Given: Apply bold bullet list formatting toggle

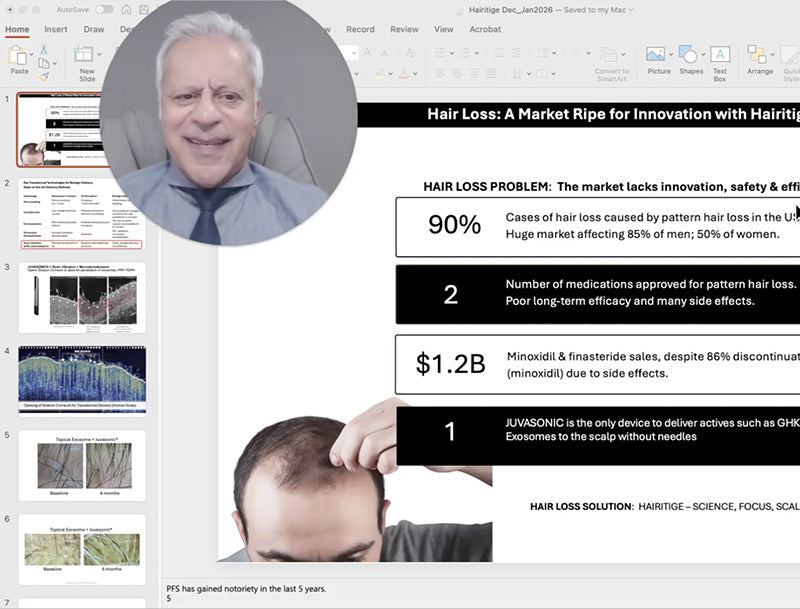Looking at the screenshot, I should pos(439,51).
